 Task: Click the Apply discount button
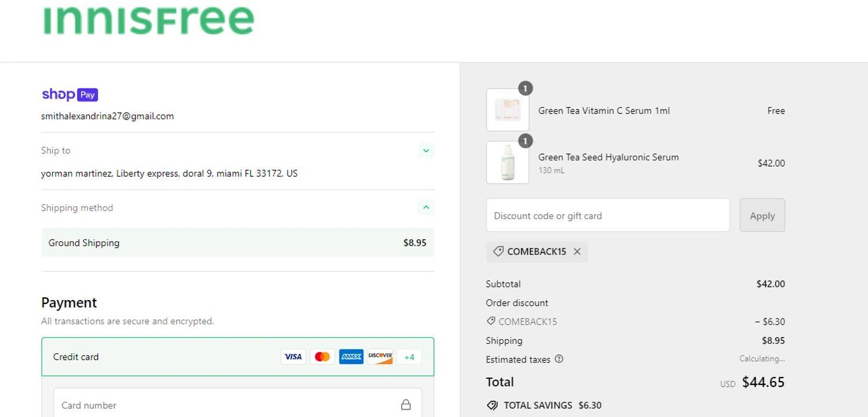[762, 215]
